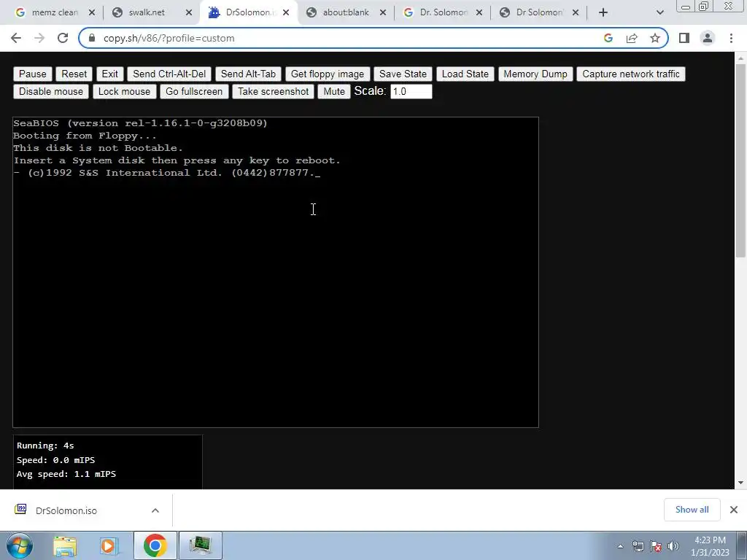Open the Chrome profile avatar
This screenshot has height=560, width=747.
(708, 38)
